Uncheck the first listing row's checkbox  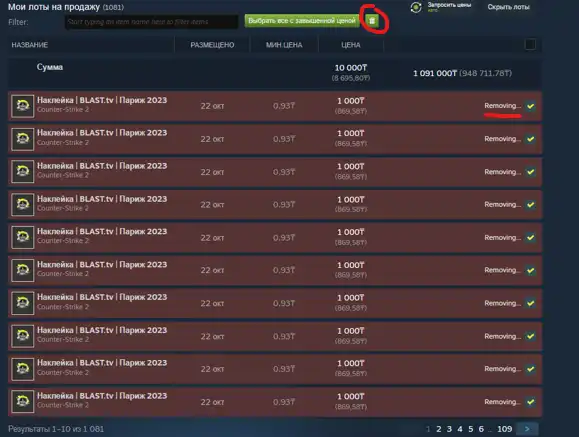531,106
